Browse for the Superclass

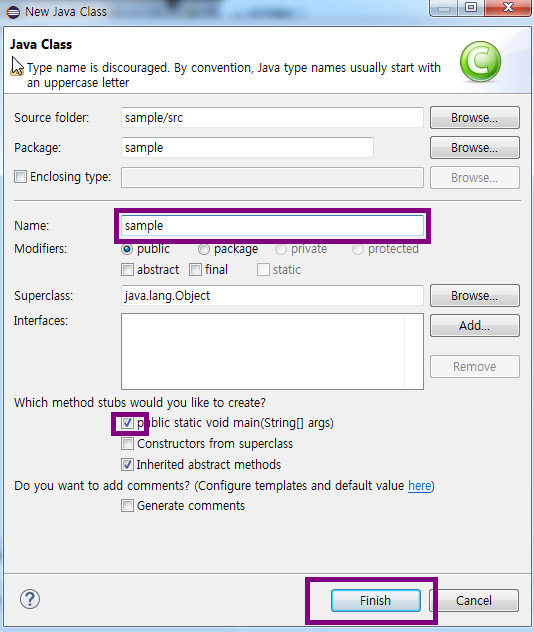475,295
